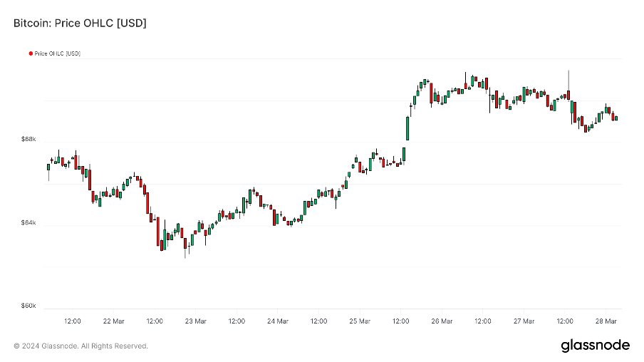Screen dimensions: 644x362
Task: Click the chart title Bitcoin: Price OHLC [USD]
Action: [80, 24]
